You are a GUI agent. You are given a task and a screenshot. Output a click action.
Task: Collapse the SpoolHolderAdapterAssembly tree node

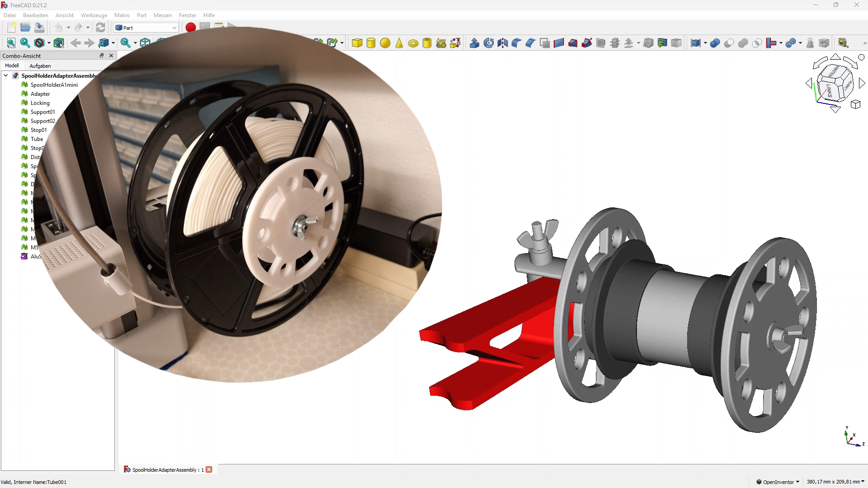[x=6, y=75]
